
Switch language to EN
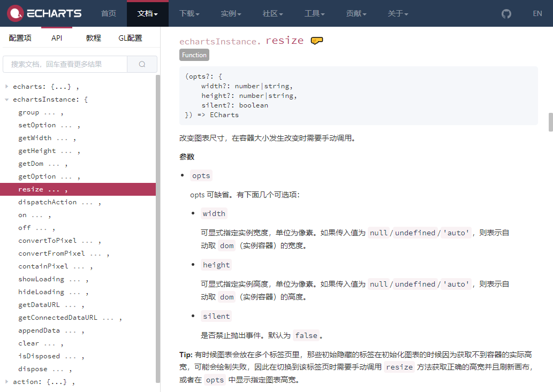click(x=537, y=13)
